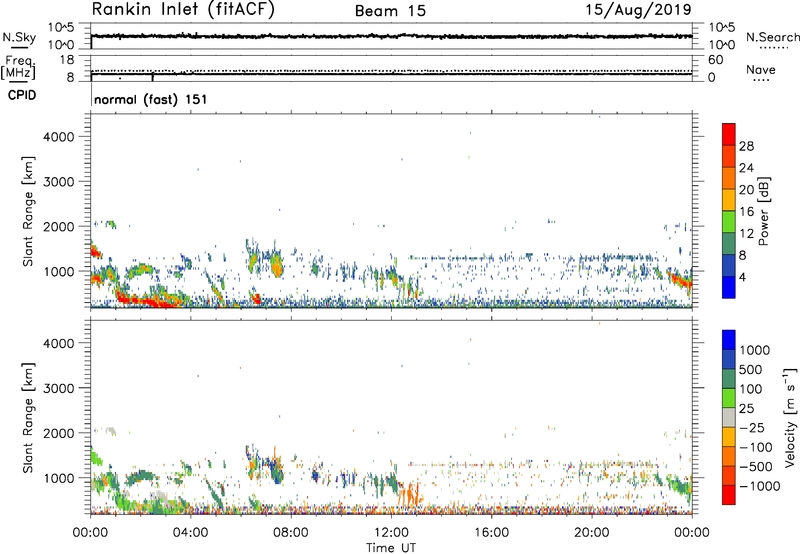Click the 'Nave' legend label
Viewport: 800px width, 554px height.
(761, 69)
